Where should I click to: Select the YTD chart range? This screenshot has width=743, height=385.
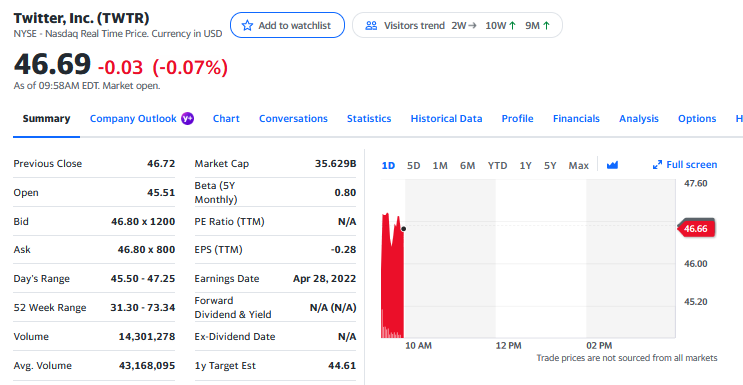click(x=498, y=165)
